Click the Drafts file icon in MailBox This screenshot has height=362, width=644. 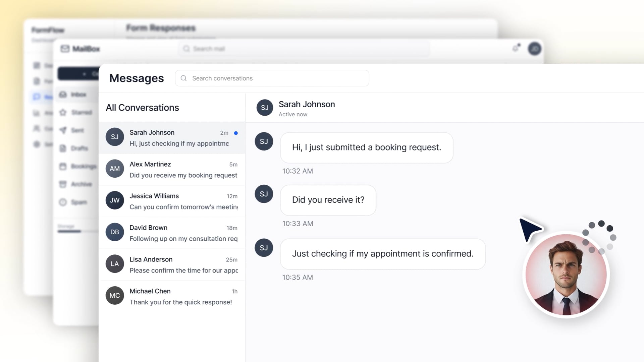(63, 148)
